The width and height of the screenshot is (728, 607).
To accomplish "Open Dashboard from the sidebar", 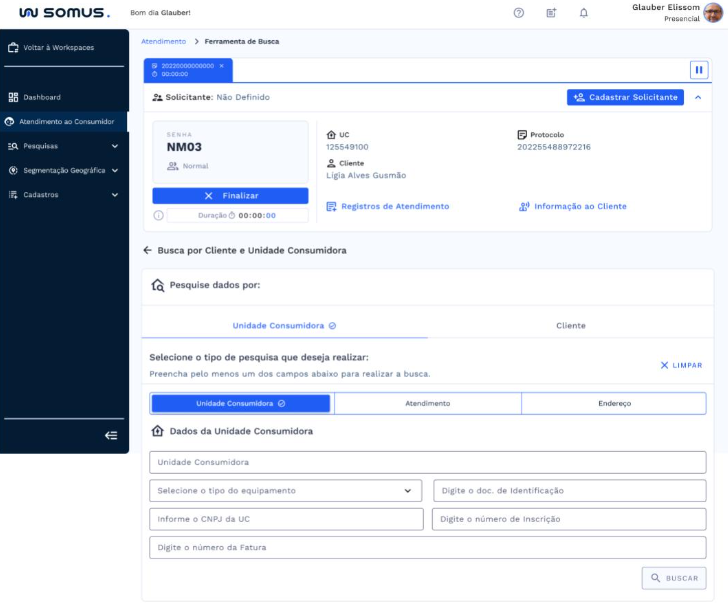I will (42, 97).
